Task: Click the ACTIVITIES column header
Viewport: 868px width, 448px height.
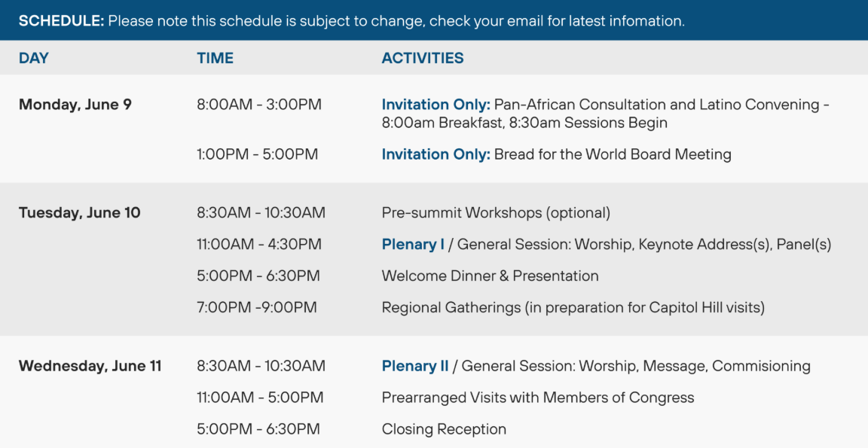Action: tap(423, 58)
